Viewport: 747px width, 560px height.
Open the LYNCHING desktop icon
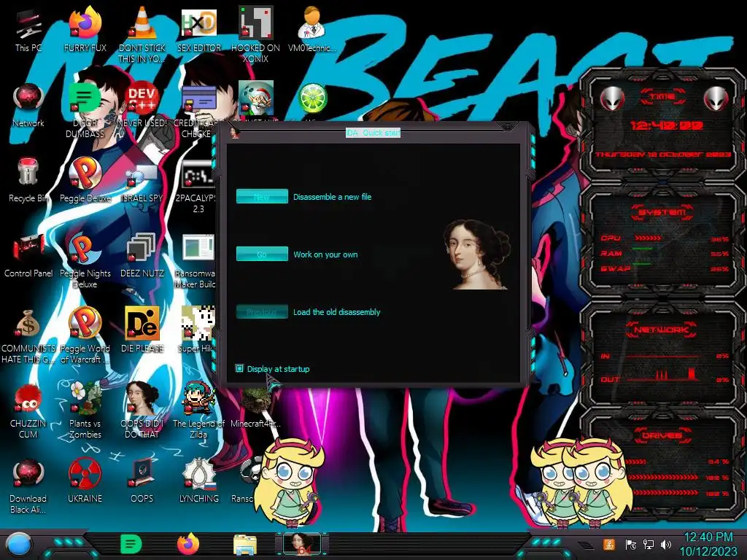pos(198,474)
